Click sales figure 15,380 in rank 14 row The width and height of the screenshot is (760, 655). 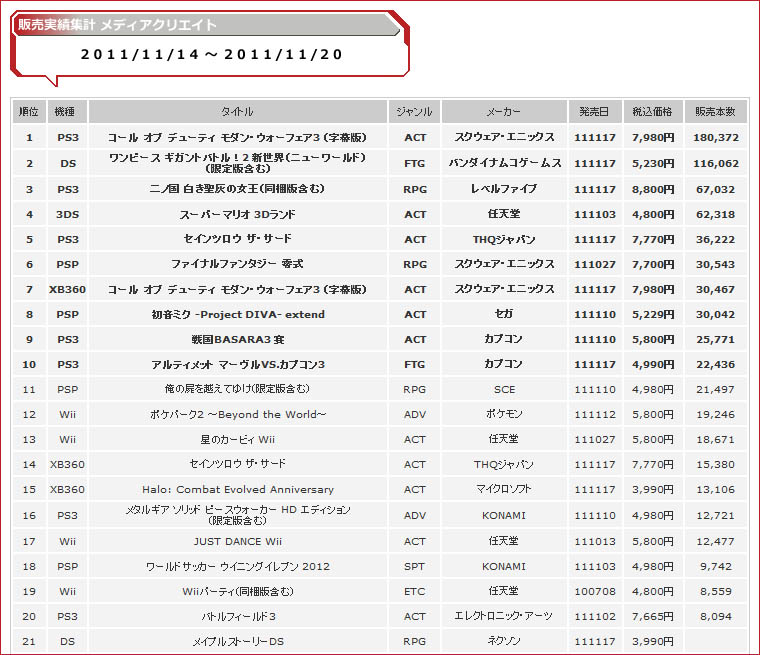pyautogui.click(x=716, y=465)
